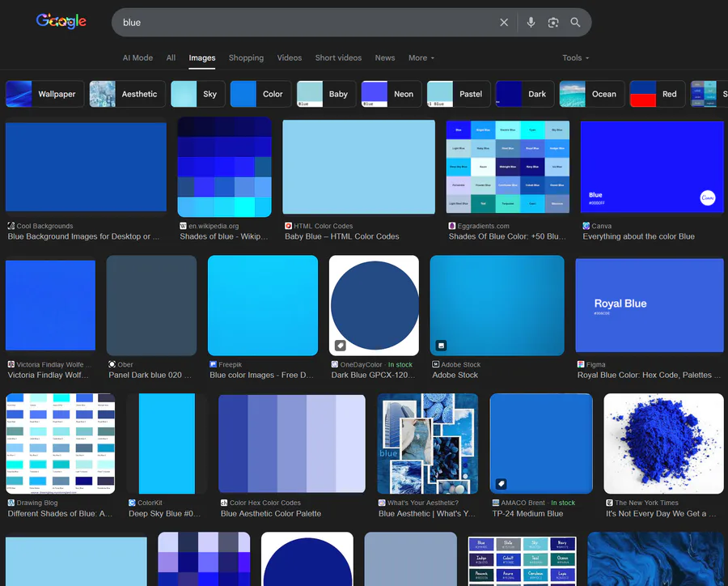This screenshot has height=586, width=728.
Task: Click the magnifying glass search icon
Action: pos(575,23)
